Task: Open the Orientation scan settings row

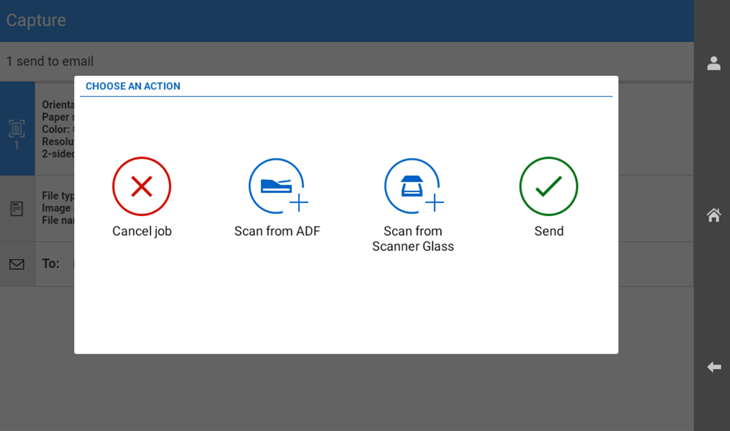Action: pos(56,103)
